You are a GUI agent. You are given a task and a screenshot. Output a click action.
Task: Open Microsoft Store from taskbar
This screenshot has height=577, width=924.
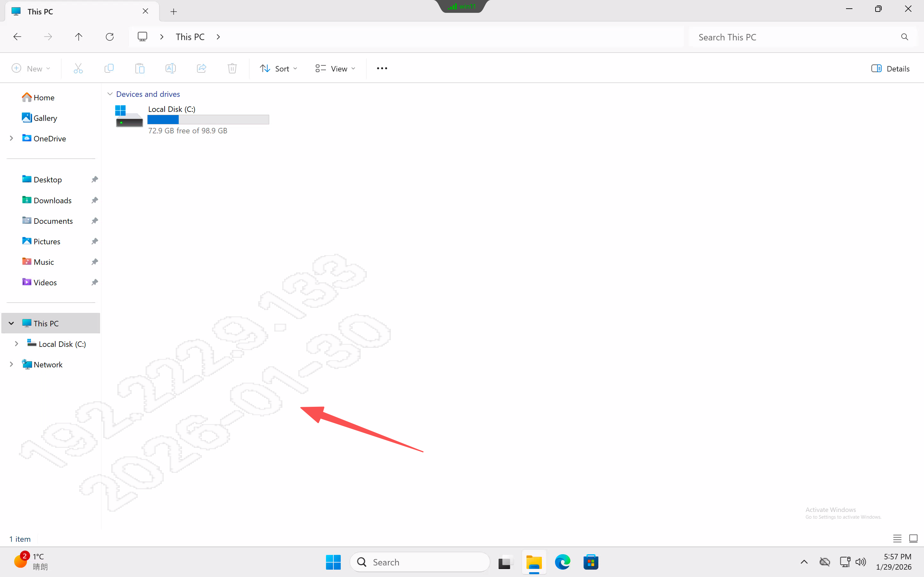pyautogui.click(x=591, y=562)
